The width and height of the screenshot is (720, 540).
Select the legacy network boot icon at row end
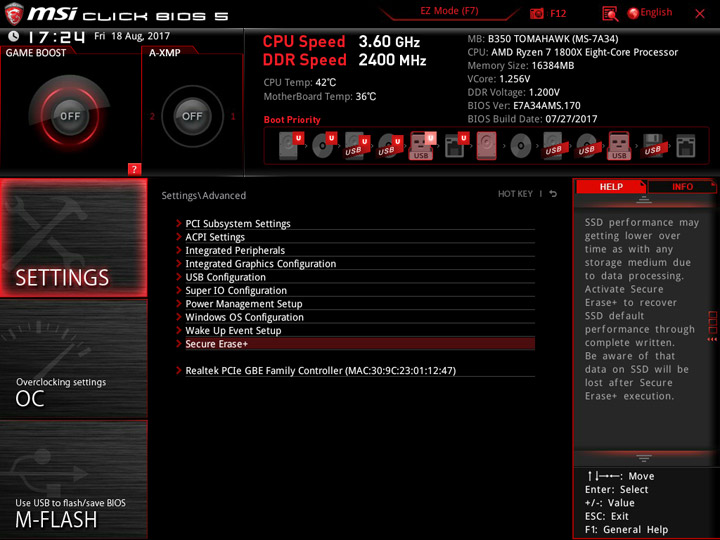(686, 146)
